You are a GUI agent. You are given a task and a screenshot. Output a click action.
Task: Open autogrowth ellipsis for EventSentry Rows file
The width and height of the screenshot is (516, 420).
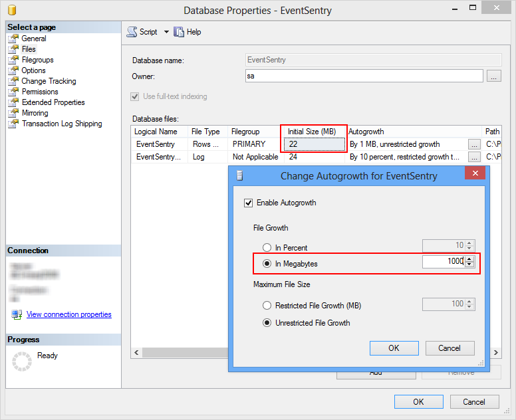pos(474,144)
